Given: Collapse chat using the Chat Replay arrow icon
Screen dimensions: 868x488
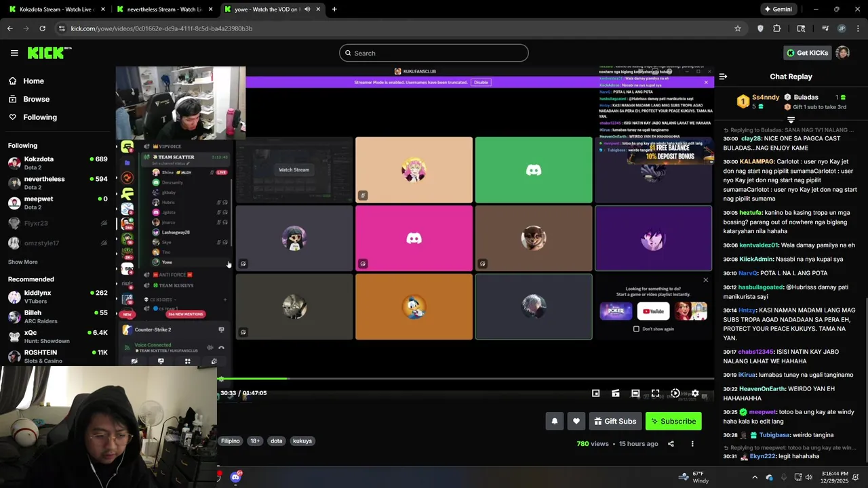Looking at the screenshot, I should (x=723, y=77).
